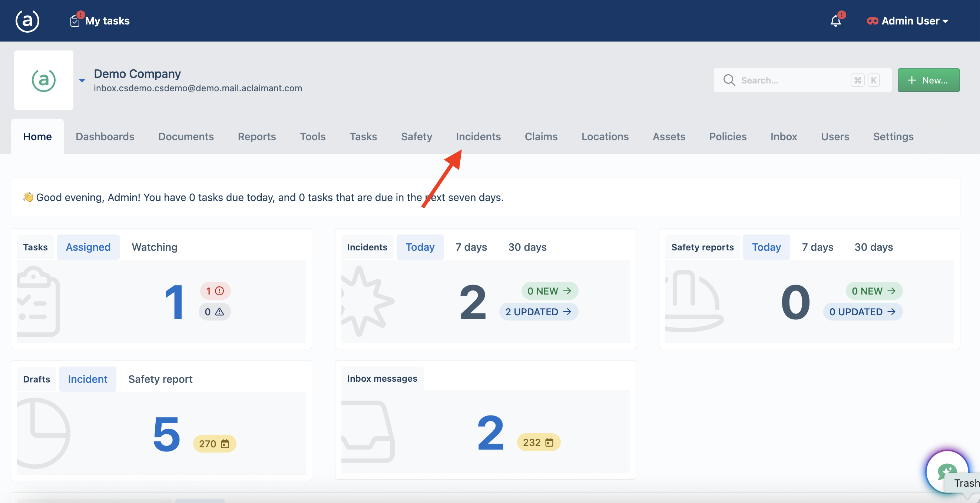The height and width of the screenshot is (503, 980).
Task: Open the 2 UPDATED incidents link
Action: click(538, 312)
